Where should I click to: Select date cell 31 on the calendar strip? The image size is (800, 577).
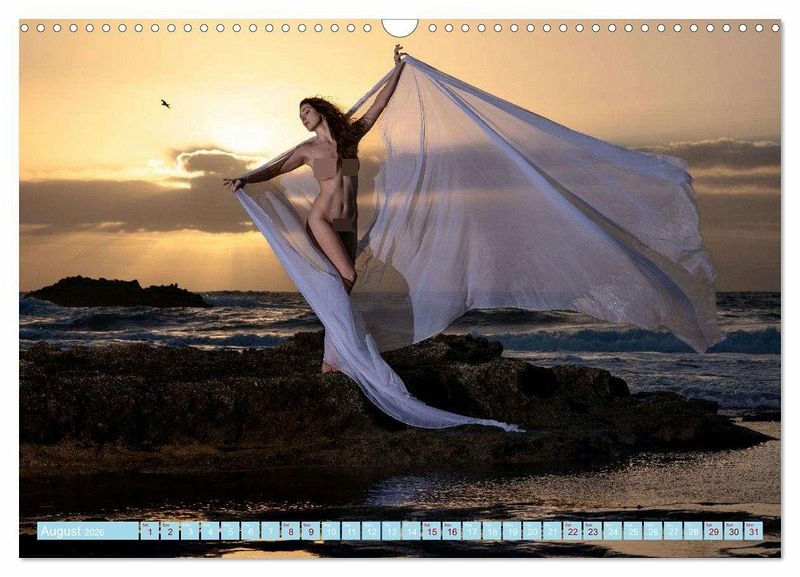[x=754, y=531]
